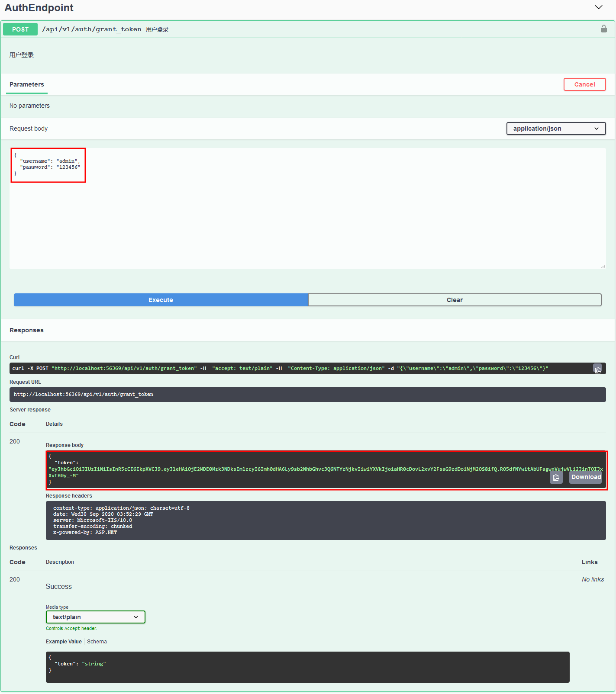Click the 'Response headers' label

coord(69,496)
